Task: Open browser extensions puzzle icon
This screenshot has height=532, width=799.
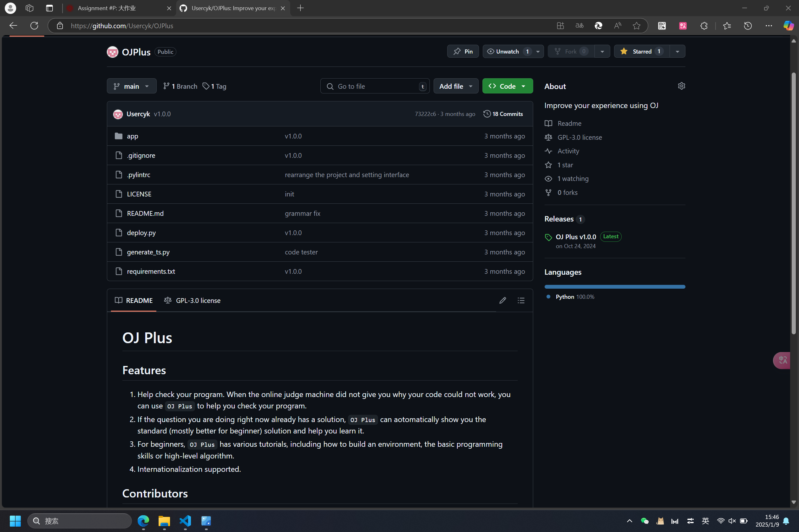Action: (704, 26)
